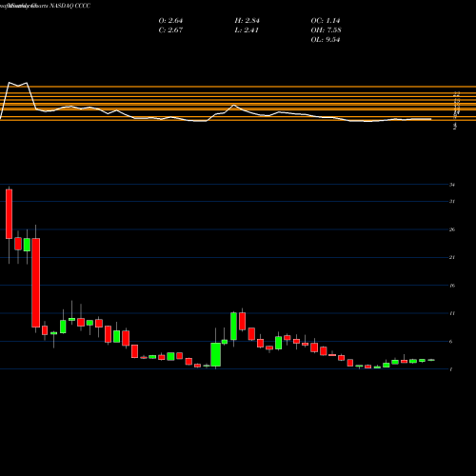Viewport: 476px width, 476px height.
Task: Click the 16 price axis label
Action: coord(452,286)
